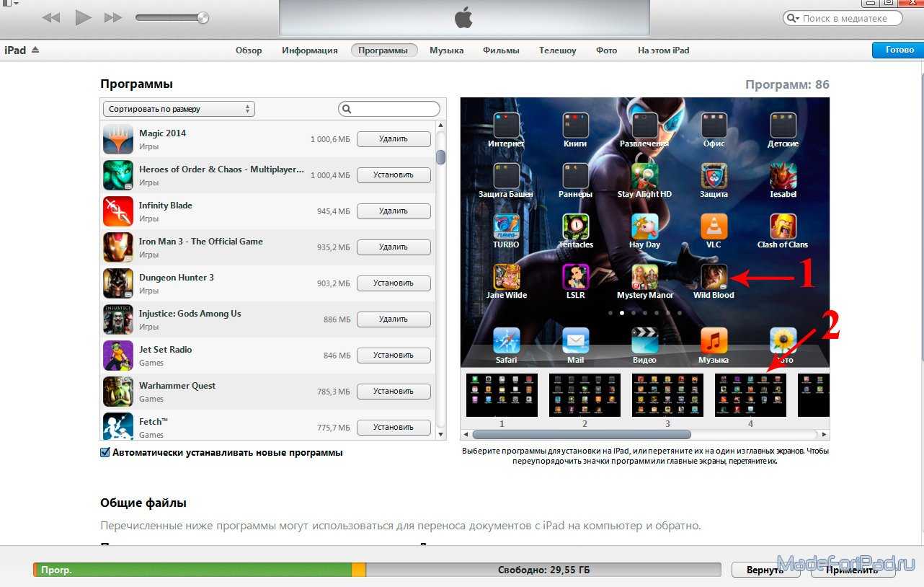Remove Infinity Blade with Удалить button
The width and height of the screenshot is (924, 587).
(x=394, y=211)
